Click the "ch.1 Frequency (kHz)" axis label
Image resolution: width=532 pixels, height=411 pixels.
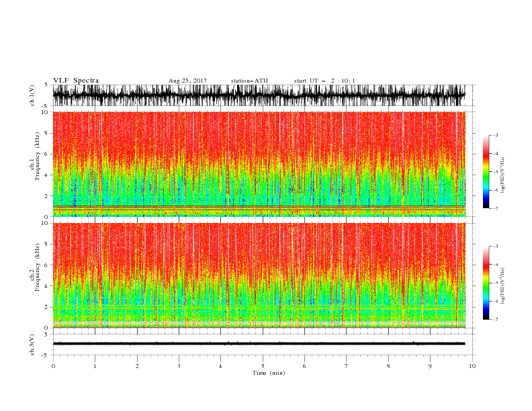tap(35, 155)
